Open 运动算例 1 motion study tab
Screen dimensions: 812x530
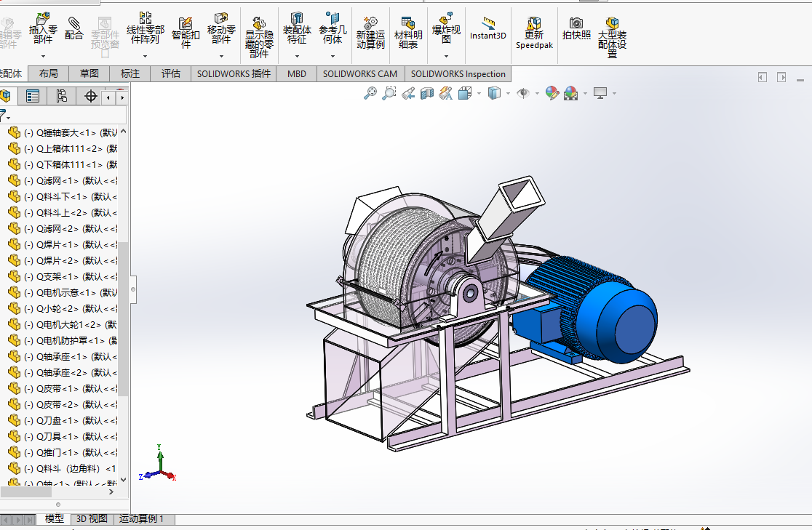click(x=141, y=518)
